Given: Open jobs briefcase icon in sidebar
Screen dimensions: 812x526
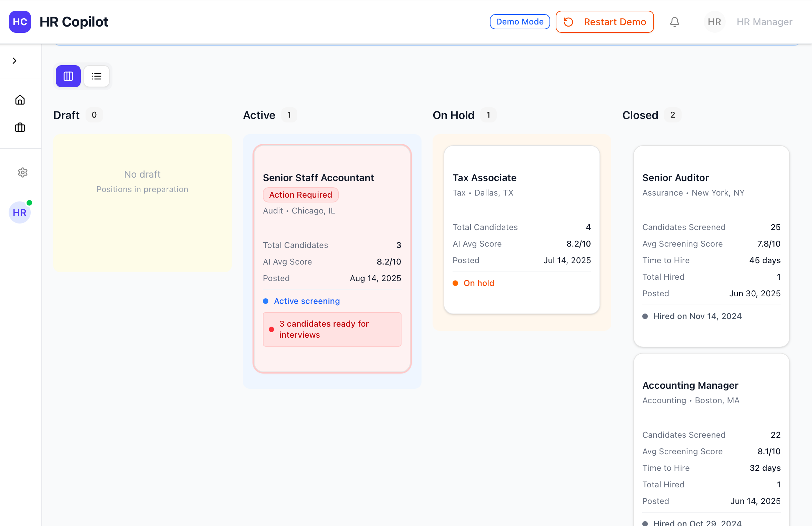Looking at the screenshot, I should (x=20, y=128).
